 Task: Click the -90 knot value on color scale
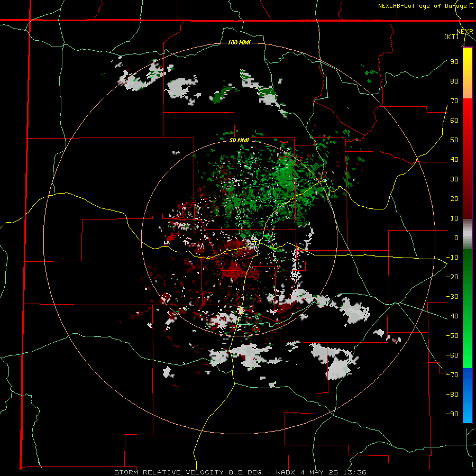coord(452,414)
